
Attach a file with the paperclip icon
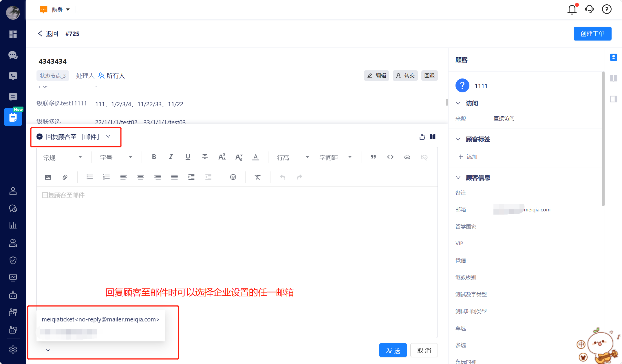click(65, 177)
